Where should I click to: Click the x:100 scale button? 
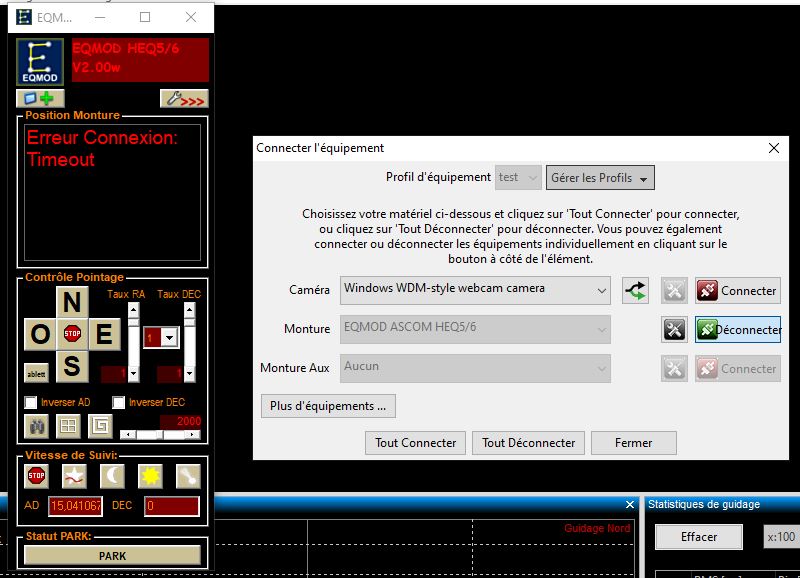(x=781, y=537)
